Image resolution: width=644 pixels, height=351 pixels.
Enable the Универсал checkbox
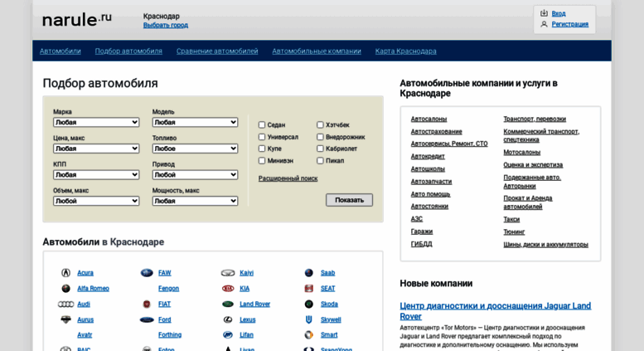point(262,137)
